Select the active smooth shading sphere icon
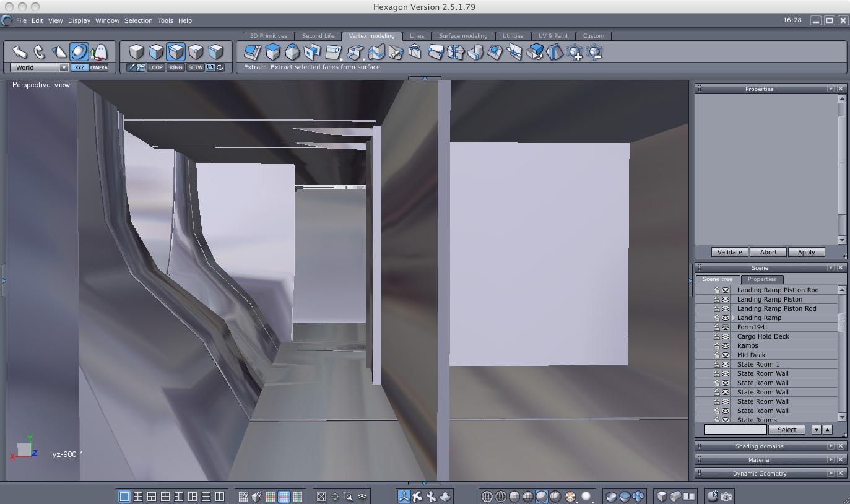The width and height of the screenshot is (850, 504). (x=542, y=497)
